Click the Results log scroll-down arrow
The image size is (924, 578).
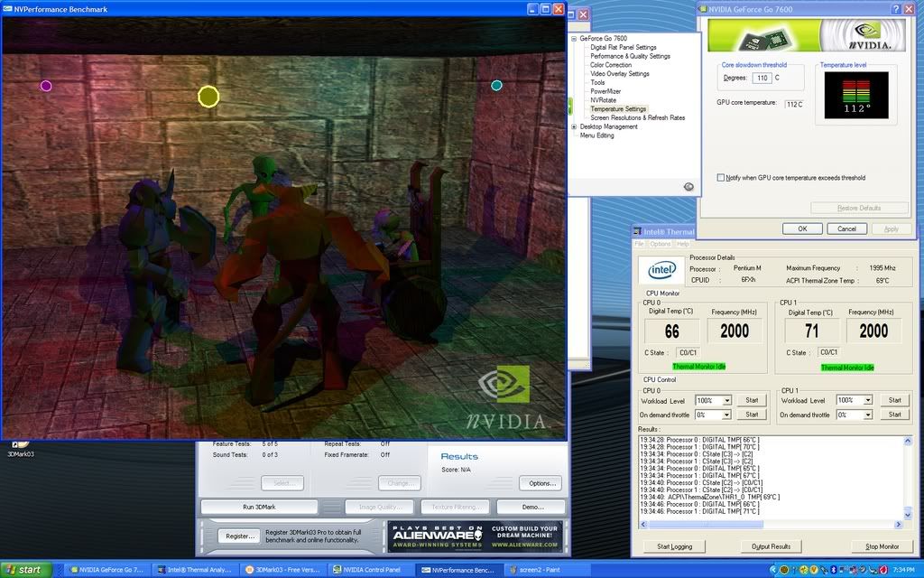[908, 516]
